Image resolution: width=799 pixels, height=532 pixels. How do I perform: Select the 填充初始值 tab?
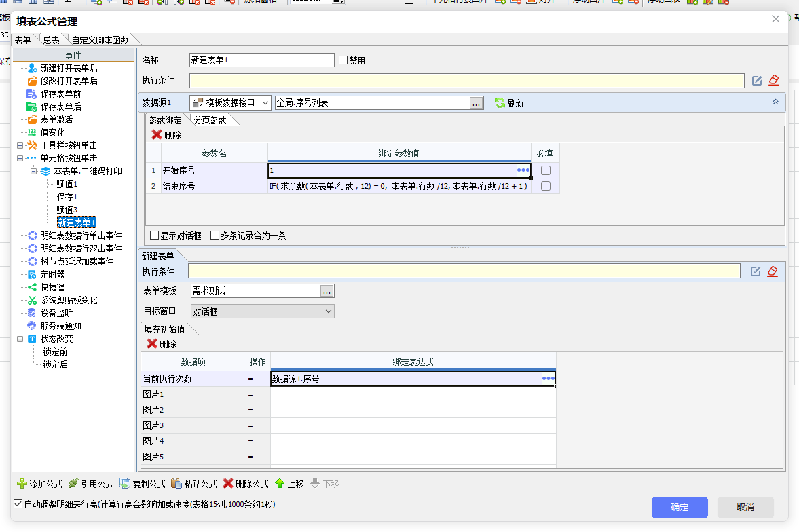tap(164, 329)
